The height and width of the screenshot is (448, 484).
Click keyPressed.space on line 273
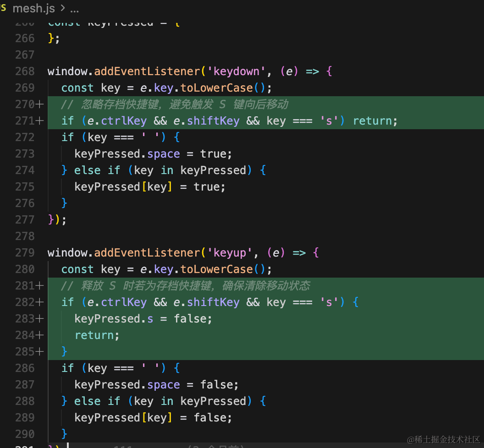127,154
